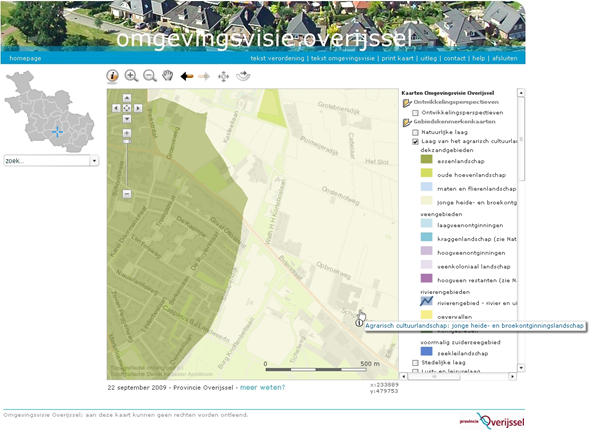Select the pan hand tool

coord(168,76)
